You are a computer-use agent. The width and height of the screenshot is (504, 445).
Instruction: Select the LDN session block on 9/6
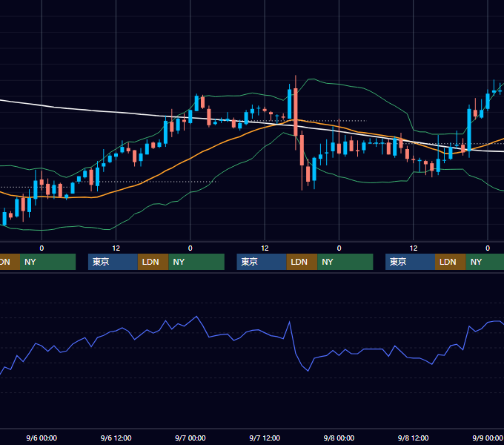153,262
